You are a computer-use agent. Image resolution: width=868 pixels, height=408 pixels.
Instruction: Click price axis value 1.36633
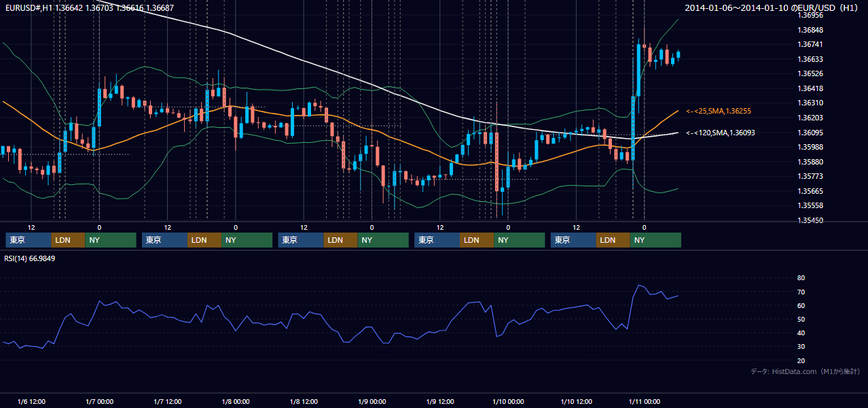[810, 59]
